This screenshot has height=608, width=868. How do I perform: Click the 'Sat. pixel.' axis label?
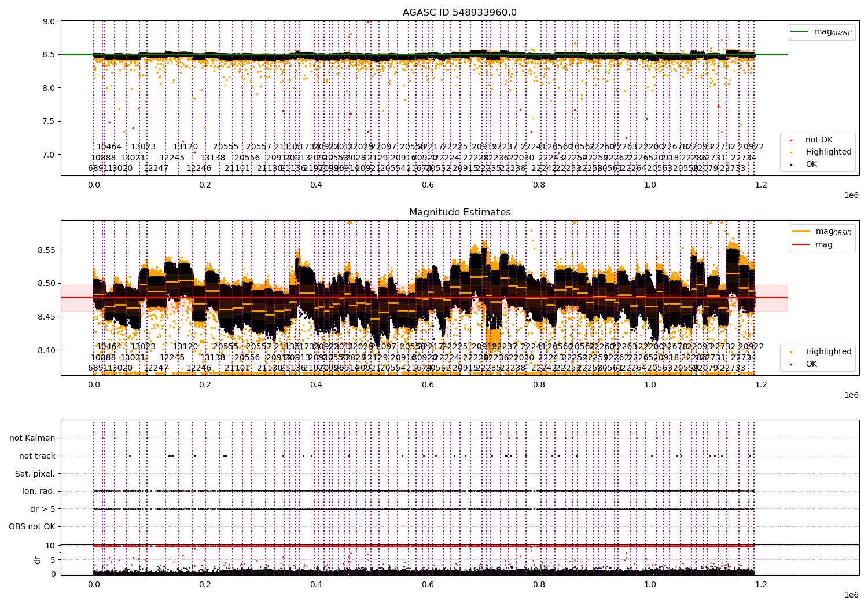(35, 474)
